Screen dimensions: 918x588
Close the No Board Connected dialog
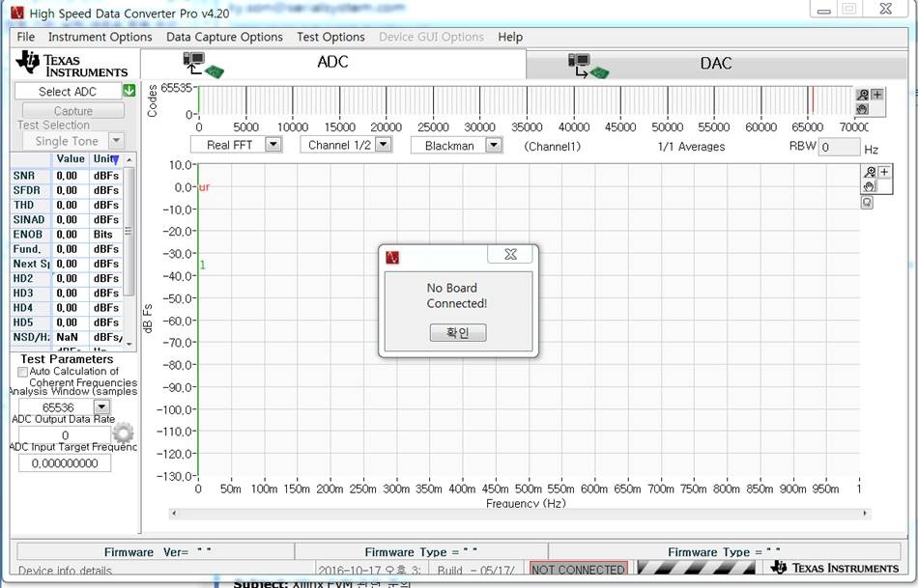click(510, 254)
